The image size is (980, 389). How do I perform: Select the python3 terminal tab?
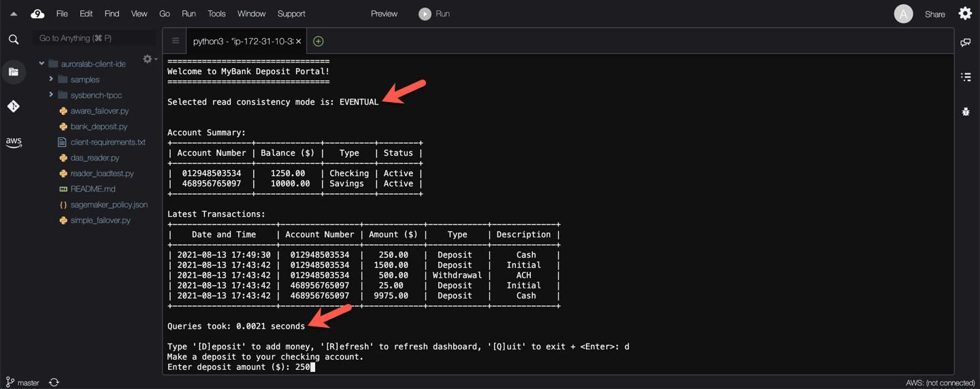(x=243, y=41)
